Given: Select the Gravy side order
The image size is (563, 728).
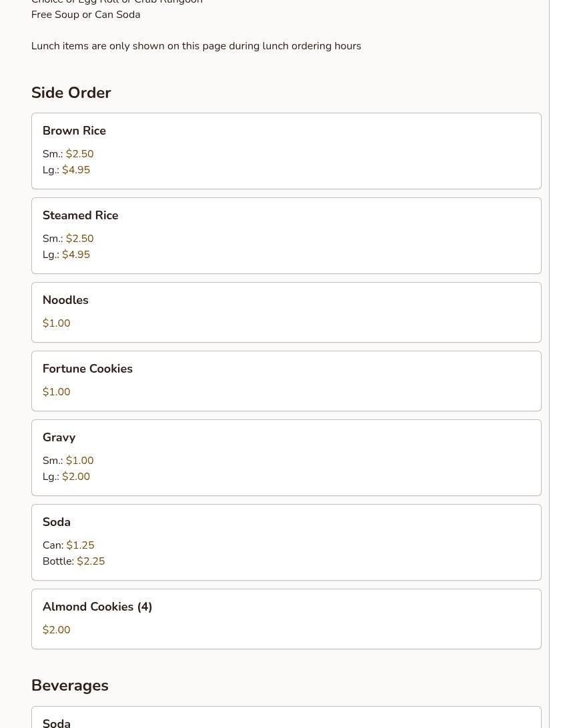Looking at the screenshot, I should pyautogui.click(x=59, y=438).
